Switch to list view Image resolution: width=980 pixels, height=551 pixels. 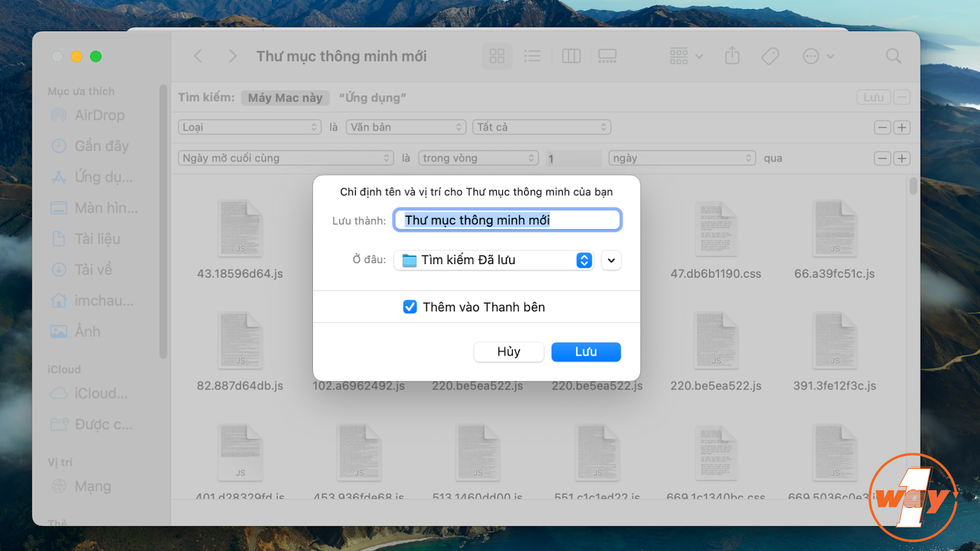pos(532,56)
